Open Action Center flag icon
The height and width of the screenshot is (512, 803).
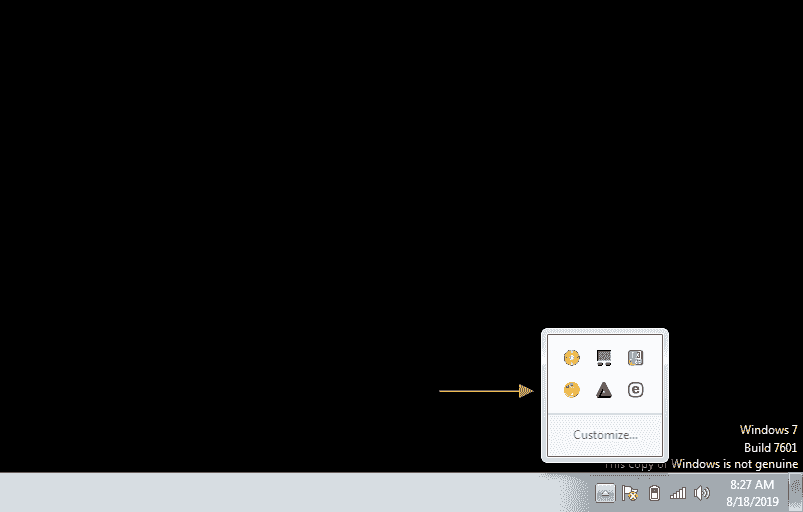click(629, 493)
